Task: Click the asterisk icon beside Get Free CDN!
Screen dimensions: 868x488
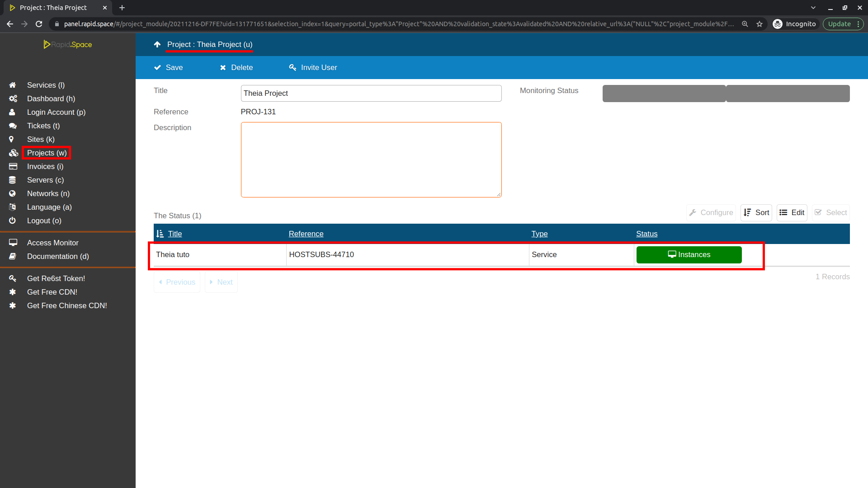Action: (x=12, y=292)
